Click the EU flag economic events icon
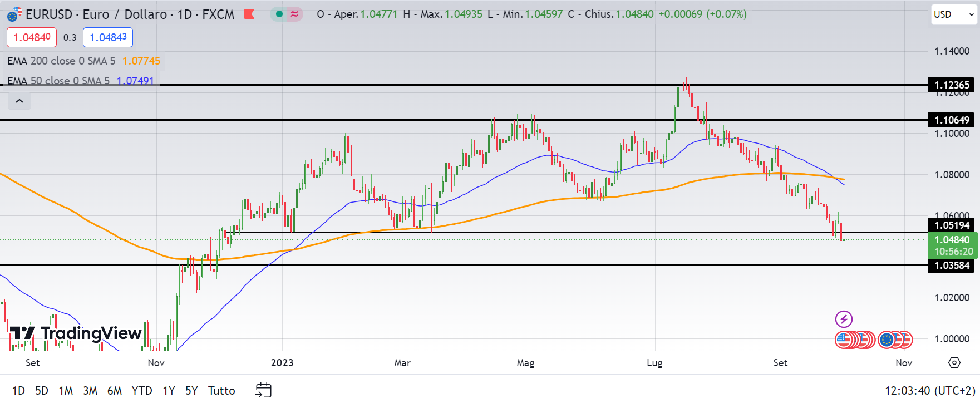The image size is (980, 403). coord(887,340)
